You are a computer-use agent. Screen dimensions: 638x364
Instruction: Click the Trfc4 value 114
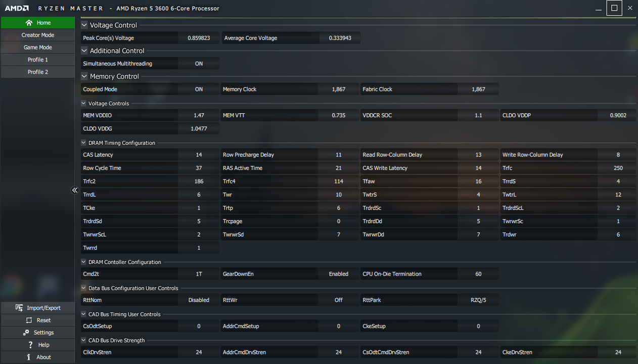click(339, 181)
